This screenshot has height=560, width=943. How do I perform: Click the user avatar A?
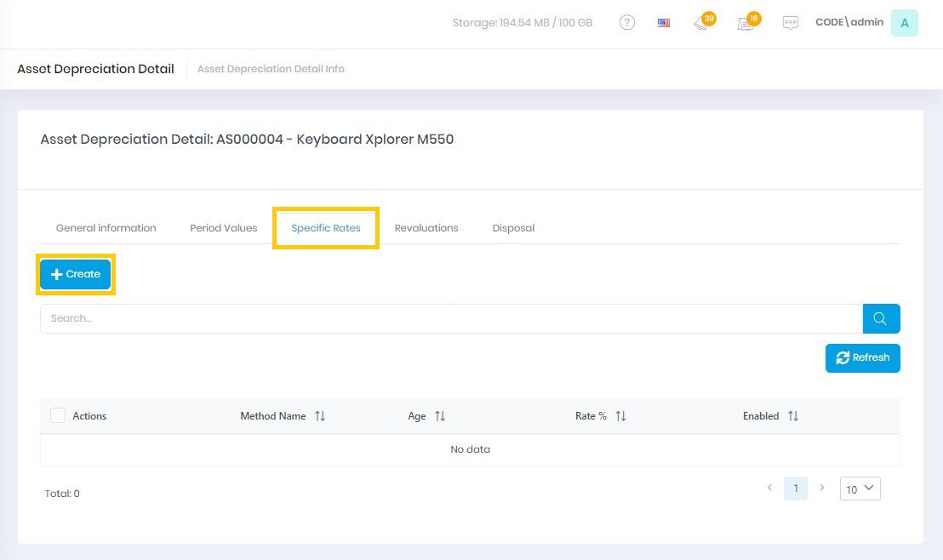[904, 23]
